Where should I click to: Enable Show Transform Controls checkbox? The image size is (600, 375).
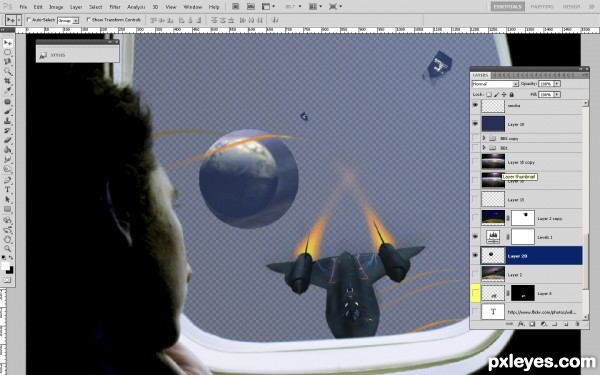[89, 20]
